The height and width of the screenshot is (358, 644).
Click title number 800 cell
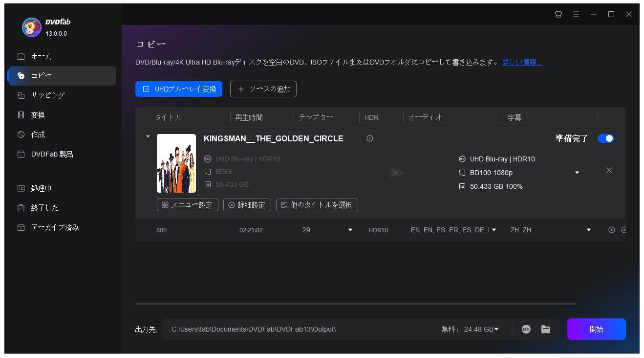pos(161,230)
